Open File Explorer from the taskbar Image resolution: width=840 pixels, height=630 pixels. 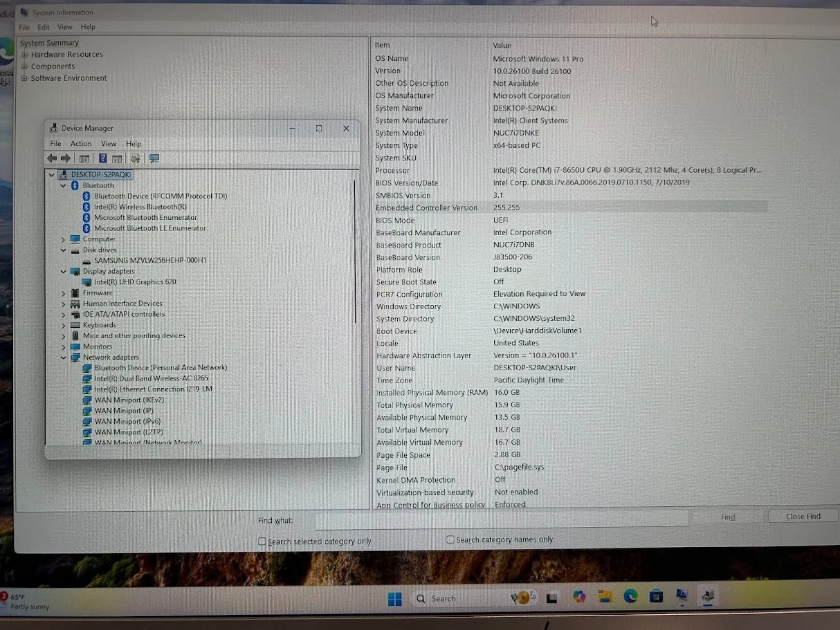[605, 596]
